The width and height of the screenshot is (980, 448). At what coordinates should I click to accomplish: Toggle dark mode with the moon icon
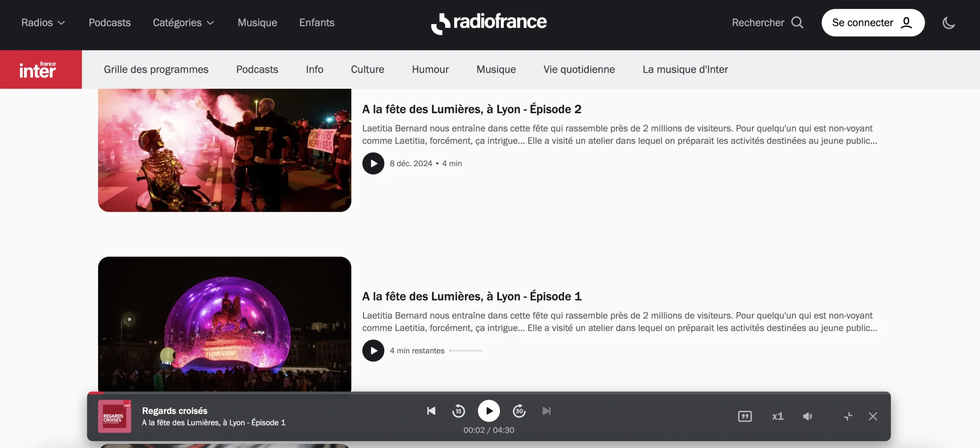point(949,23)
